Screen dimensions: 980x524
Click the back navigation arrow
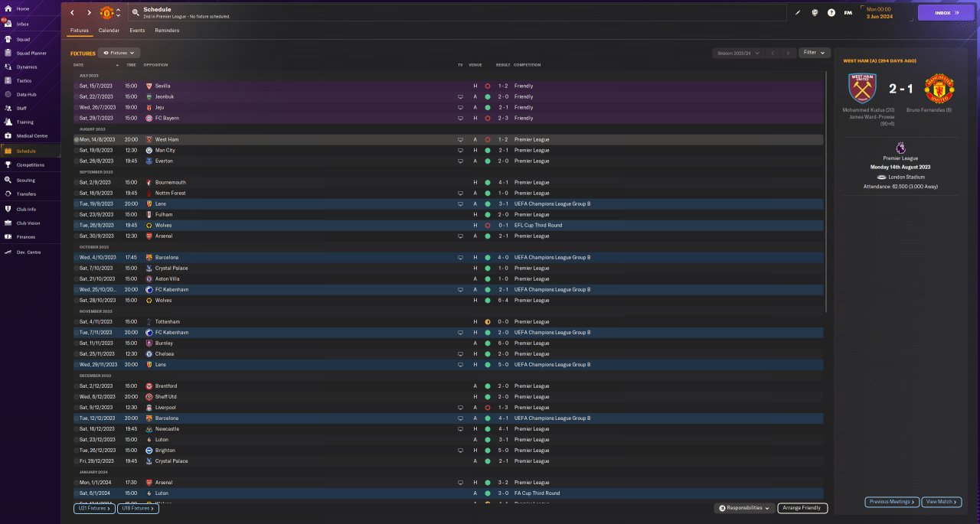[73, 13]
